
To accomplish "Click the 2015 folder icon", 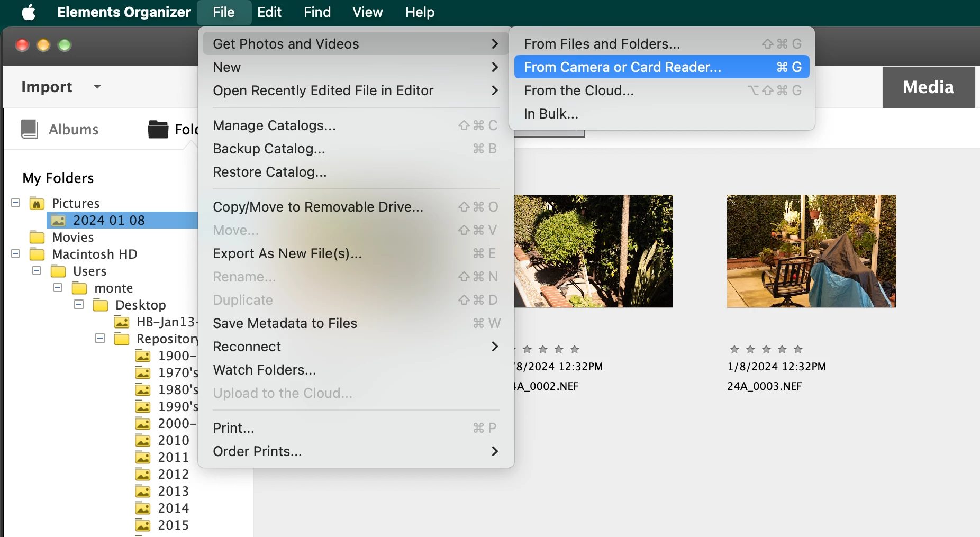I will (x=143, y=525).
